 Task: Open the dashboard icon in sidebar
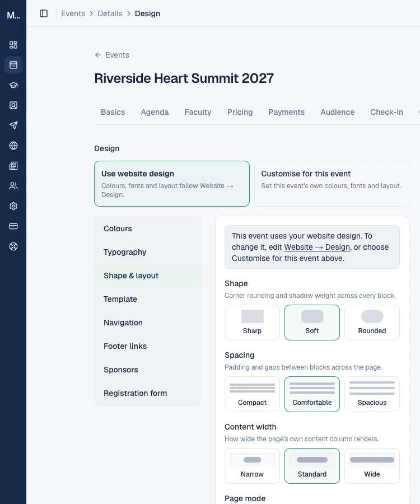click(13, 45)
